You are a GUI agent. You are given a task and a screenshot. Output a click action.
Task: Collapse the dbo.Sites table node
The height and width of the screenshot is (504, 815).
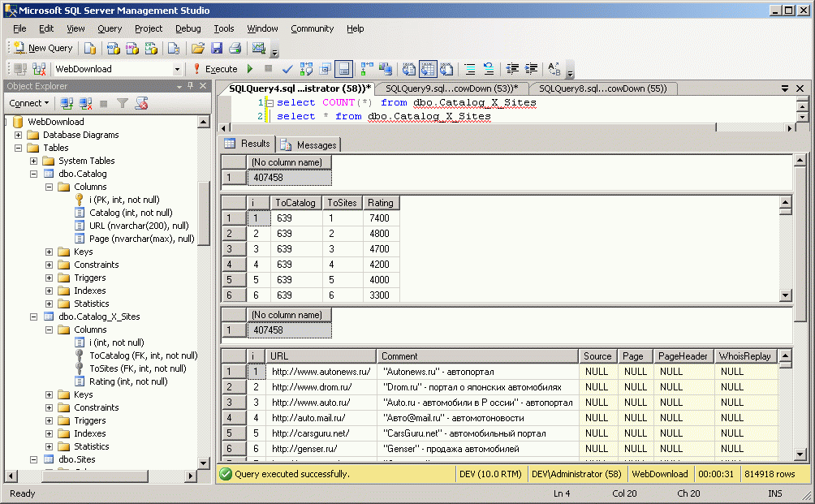(34, 460)
